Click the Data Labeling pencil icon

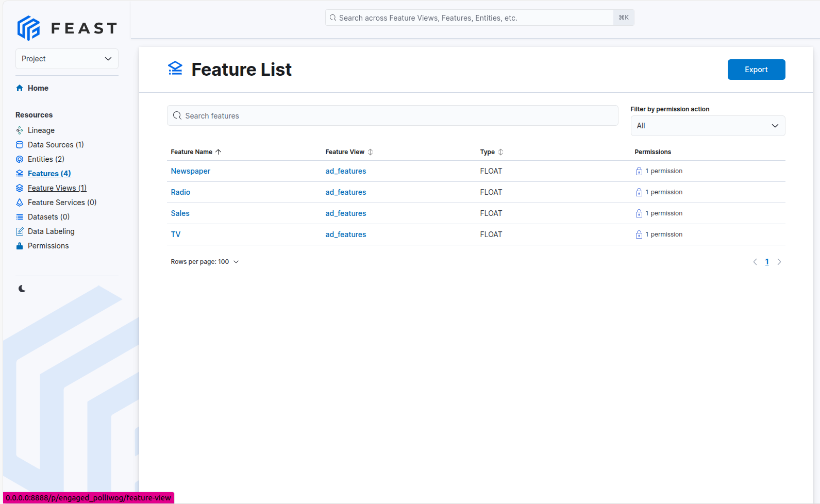pos(20,231)
